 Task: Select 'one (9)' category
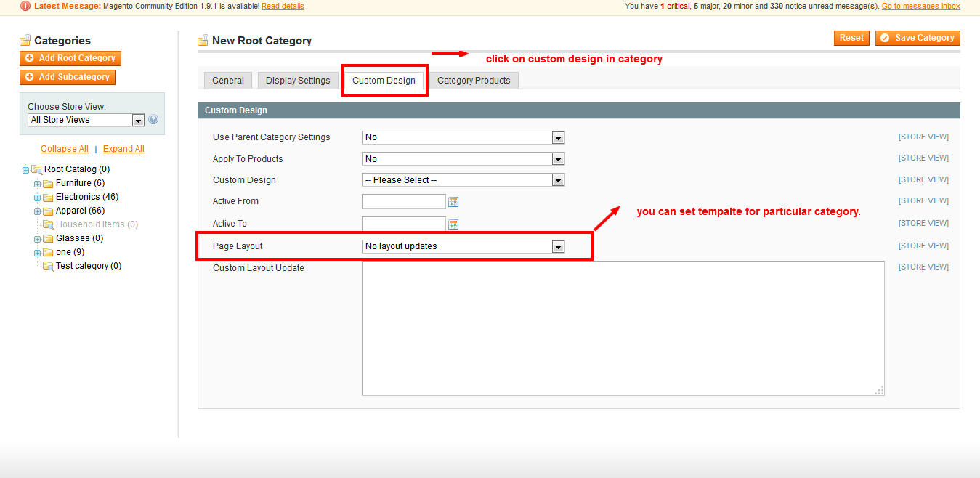(70, 252)
